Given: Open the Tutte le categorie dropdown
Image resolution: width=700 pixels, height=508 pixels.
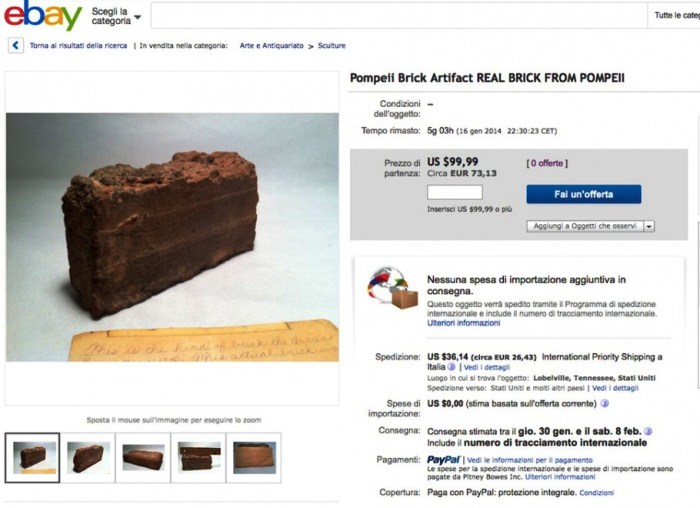Looking at the screenshot, I should 675,15.
